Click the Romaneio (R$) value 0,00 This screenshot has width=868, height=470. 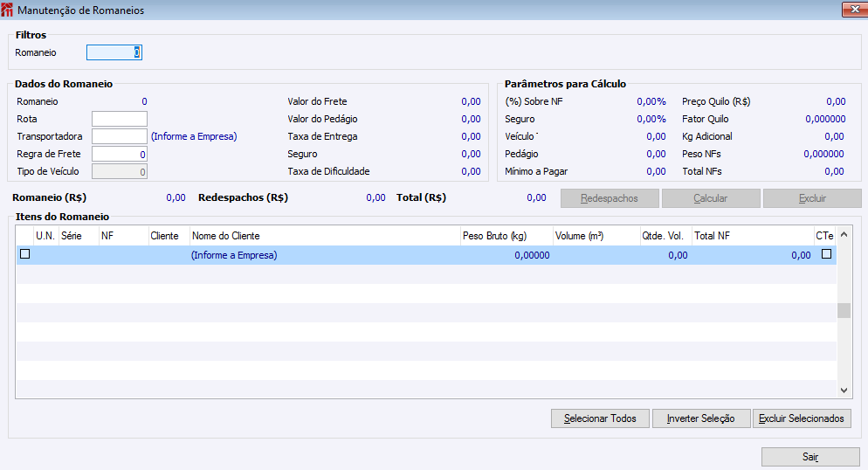pyautogui.click(x=176, y=197)
